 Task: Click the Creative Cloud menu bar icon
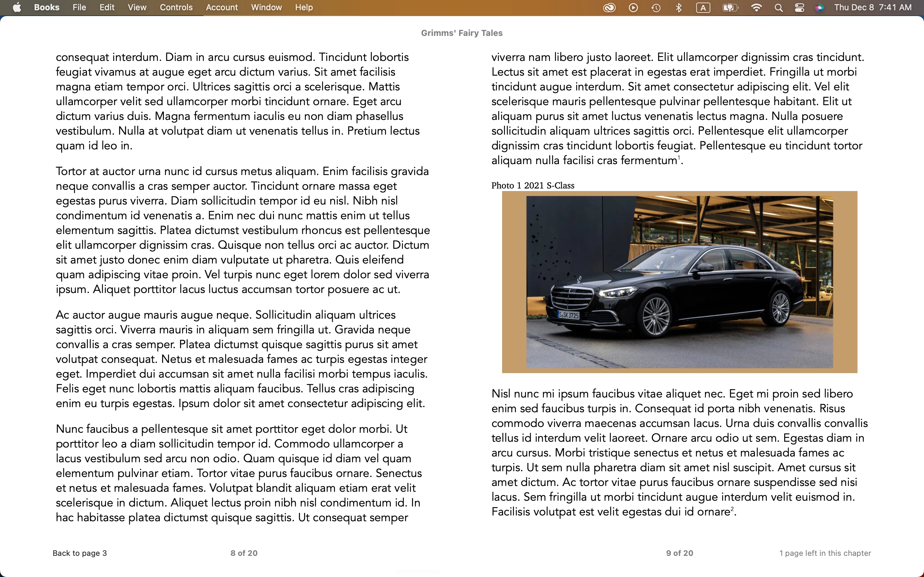click(x=609, y=8)
